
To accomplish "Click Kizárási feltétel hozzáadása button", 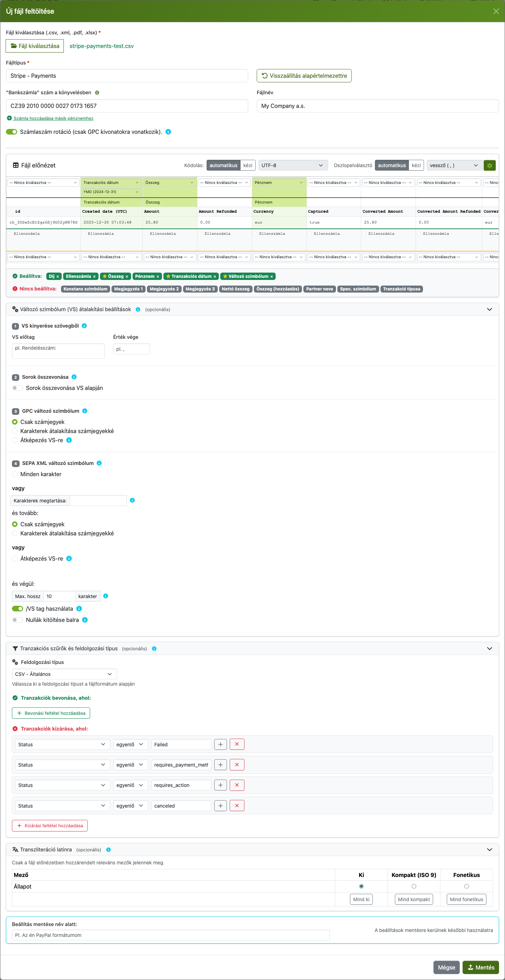I will 50,826.
